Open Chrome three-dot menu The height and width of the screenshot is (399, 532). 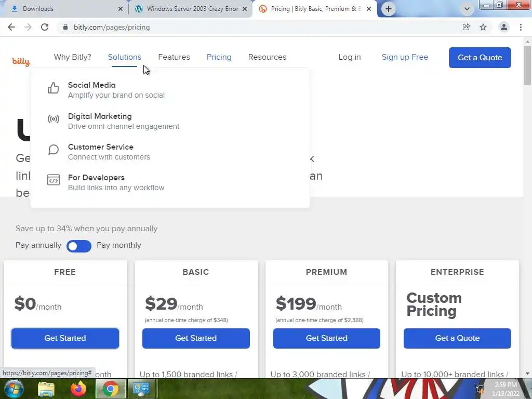coord(521,27)
